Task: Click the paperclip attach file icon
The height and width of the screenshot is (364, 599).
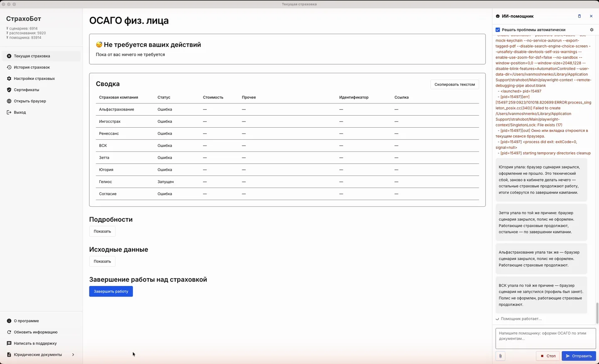Action: coord(500,356)
